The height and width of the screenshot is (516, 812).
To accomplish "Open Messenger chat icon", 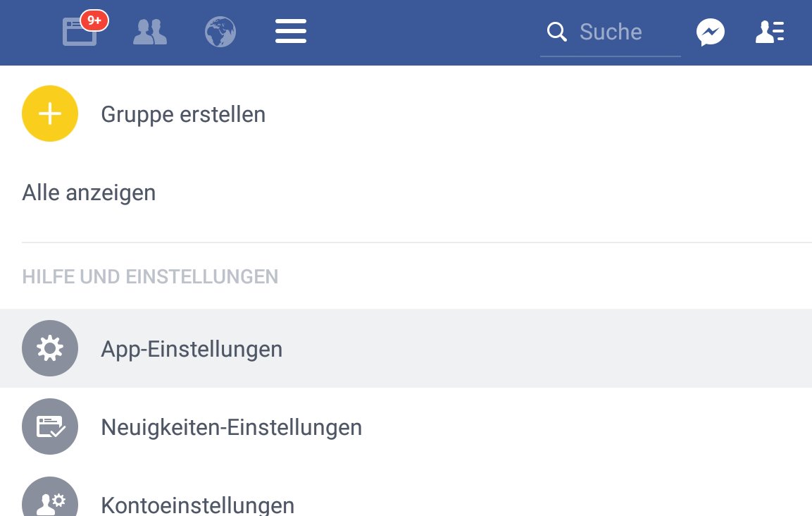I will click(711, 32).
